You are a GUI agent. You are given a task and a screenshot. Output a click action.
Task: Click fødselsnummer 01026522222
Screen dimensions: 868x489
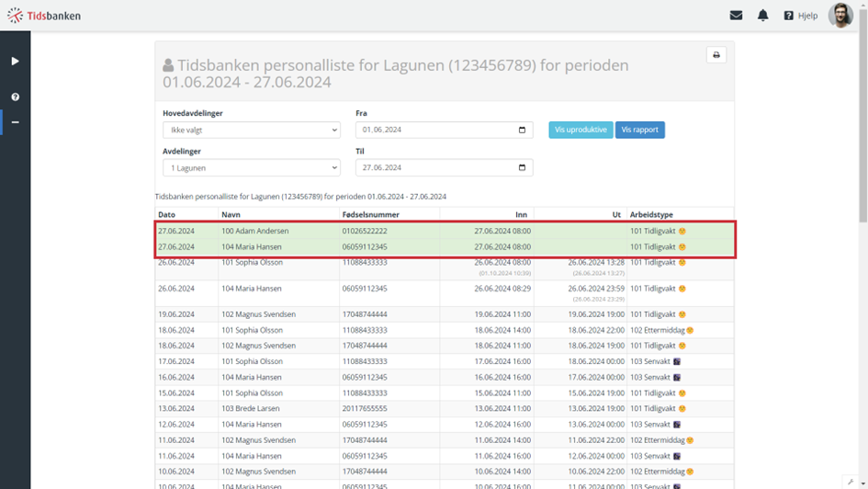[x=365, y=231]
